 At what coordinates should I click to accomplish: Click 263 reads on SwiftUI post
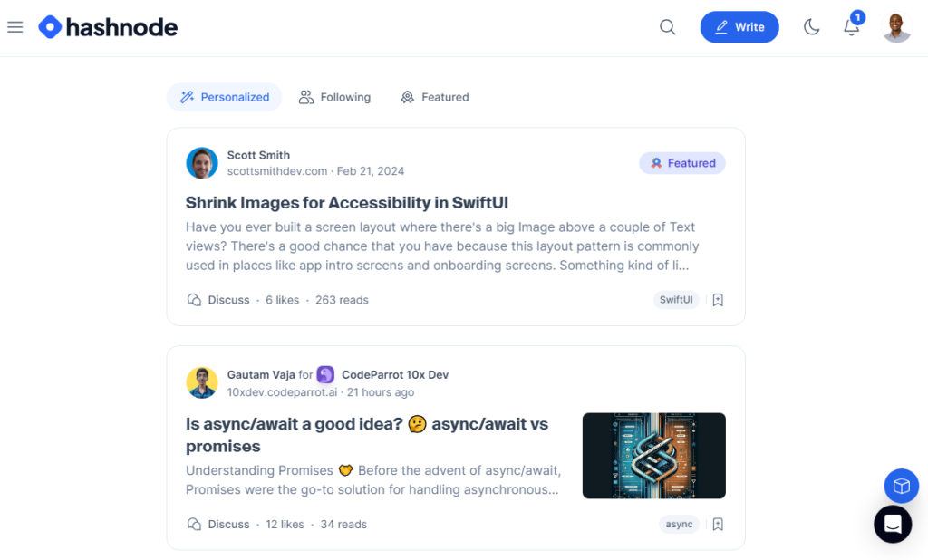coord(342,300)
